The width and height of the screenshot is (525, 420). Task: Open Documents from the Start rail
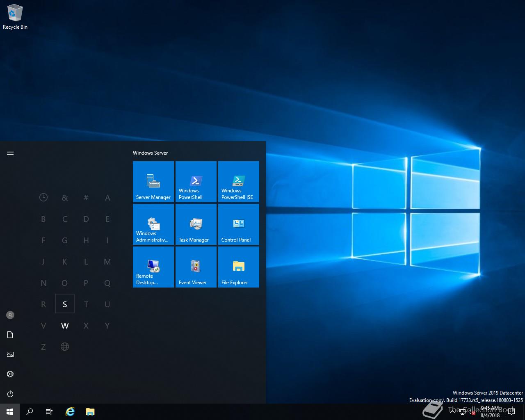point(10,335)
